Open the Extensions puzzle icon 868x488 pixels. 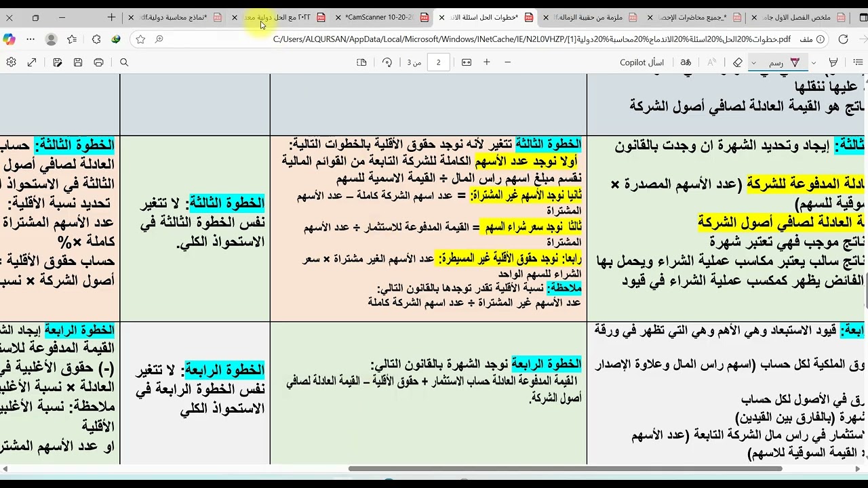[x=96, y=39]
